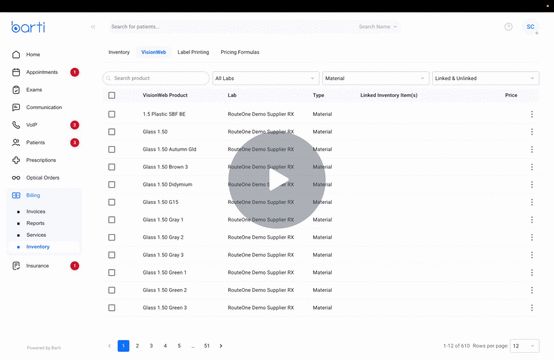Open Invoices under Billing
Screen dimensions: 554x360
tap(36, 211)
